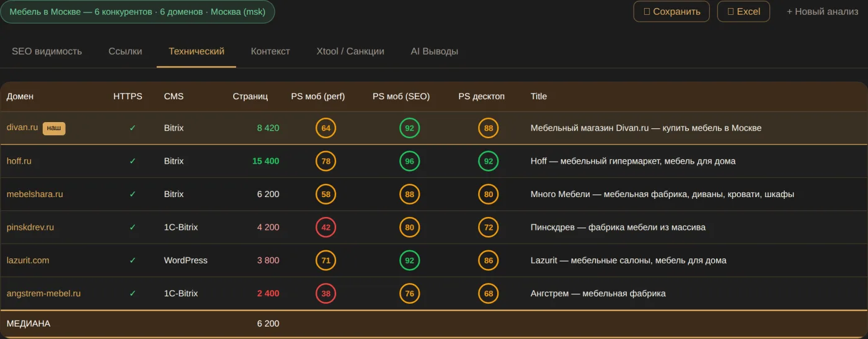Screen dimensions: 868x339
Task: Open the angstrem-mebel.ru domain link
Action: click(x=43, y=294)
